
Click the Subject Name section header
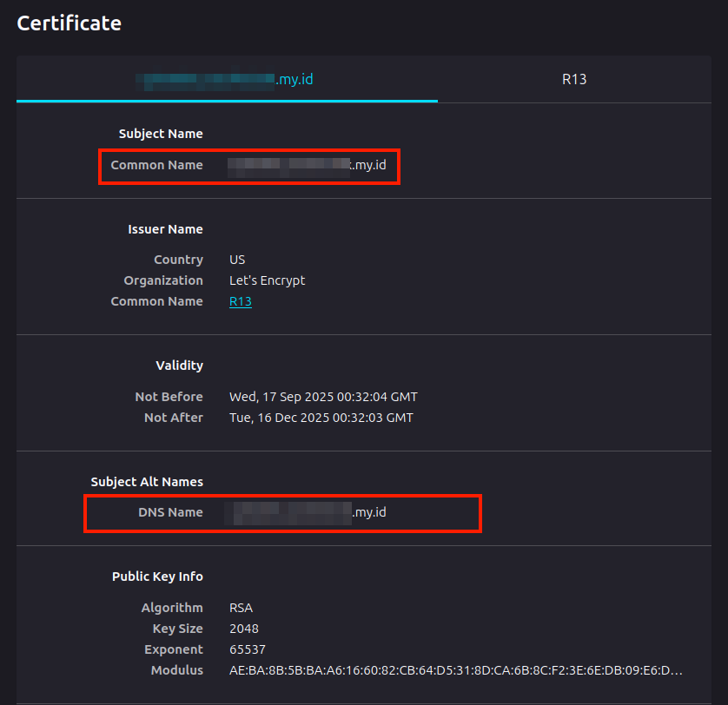(161, 134)
